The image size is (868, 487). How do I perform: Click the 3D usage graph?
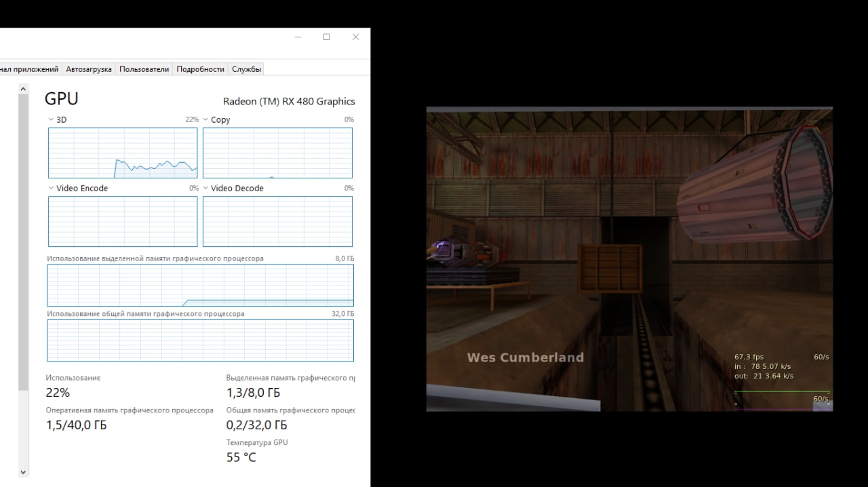[123, 153]
